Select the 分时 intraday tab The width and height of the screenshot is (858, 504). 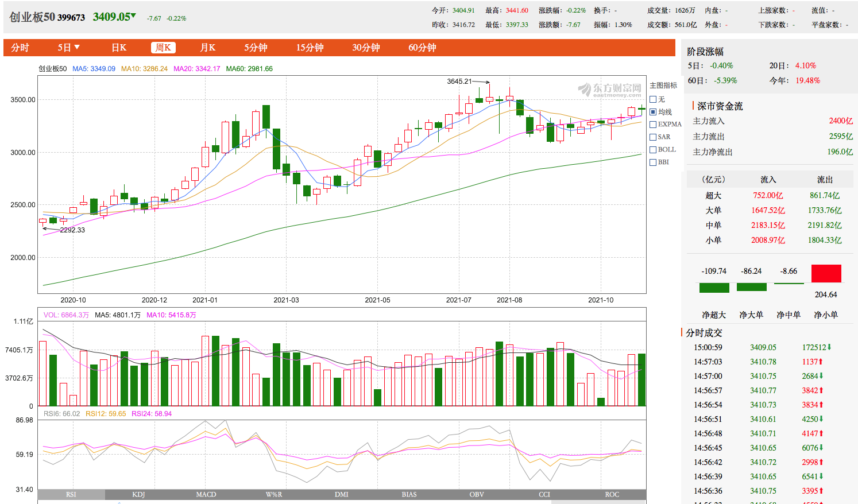(x=20, y=48)
